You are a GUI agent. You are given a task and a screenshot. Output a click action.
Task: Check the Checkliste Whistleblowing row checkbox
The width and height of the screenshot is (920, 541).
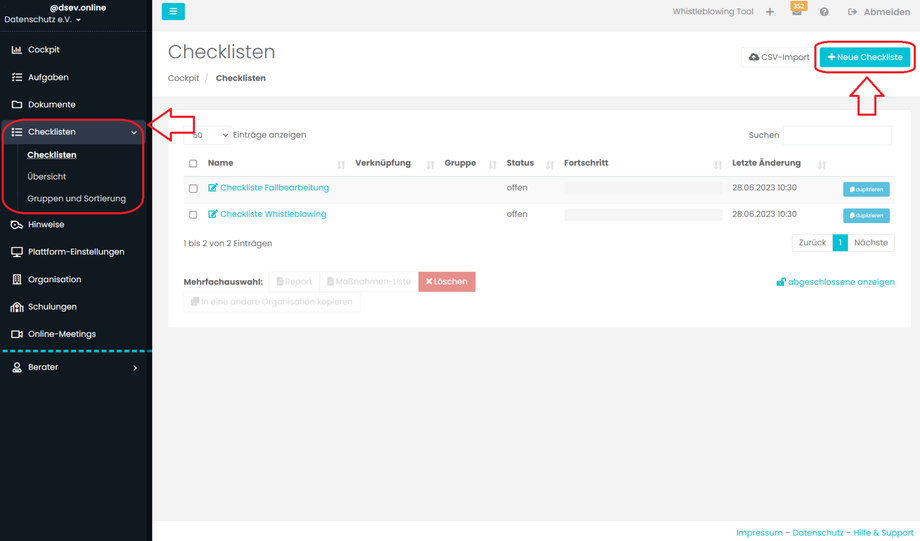[x=194, y=214]
